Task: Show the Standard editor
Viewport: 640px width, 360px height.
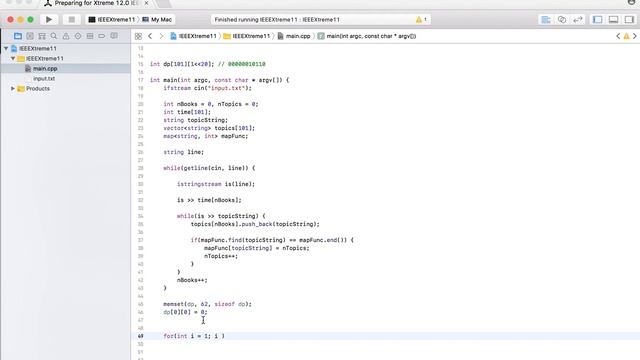Action: (x=546, y=20)
